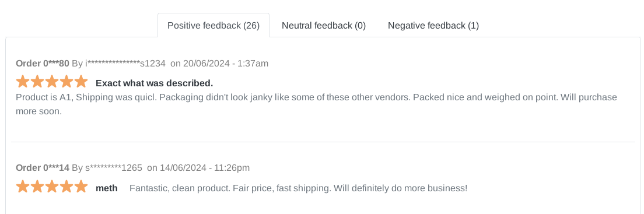Image resolution: width=644 pixels, height=214 pixels.
Task: Click fourth star of Order 0***14 review
Action: coord(66,187)
